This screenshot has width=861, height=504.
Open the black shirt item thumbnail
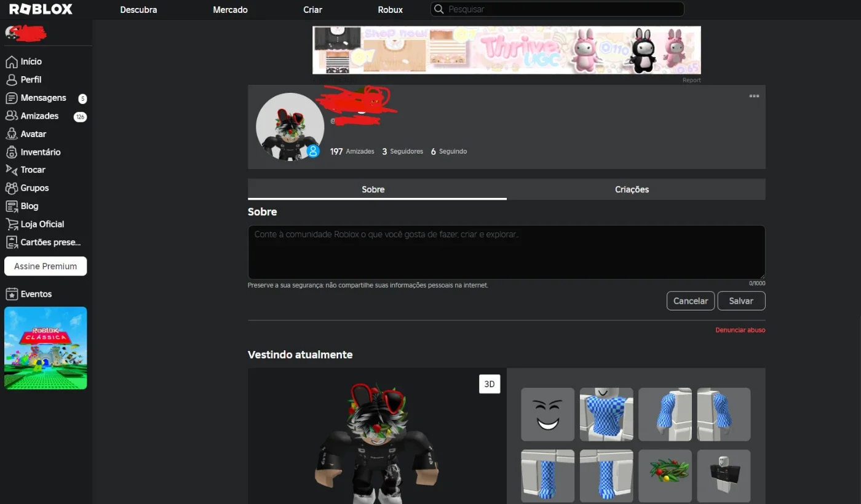pyautogui.click(x=724, y=476)
